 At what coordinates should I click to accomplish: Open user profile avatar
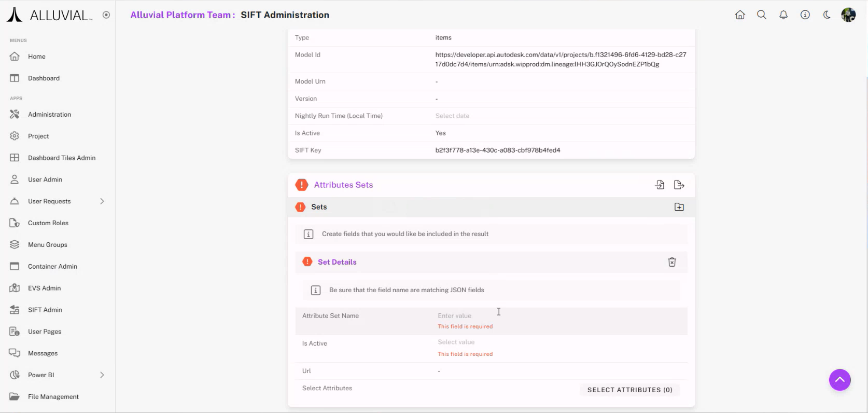[x=848, y=15]
